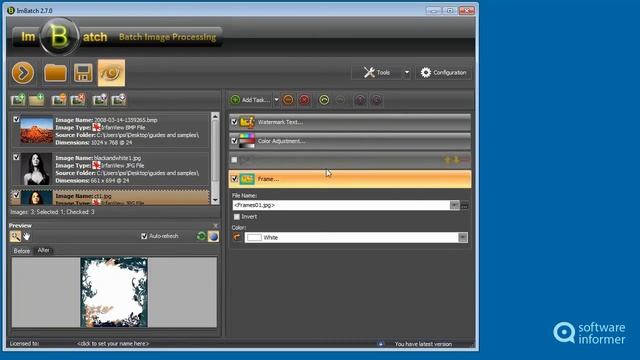The height and width of the screenshot is (360, 640).
Task: Switch to the After preview tab
Action: coord(43,250)
